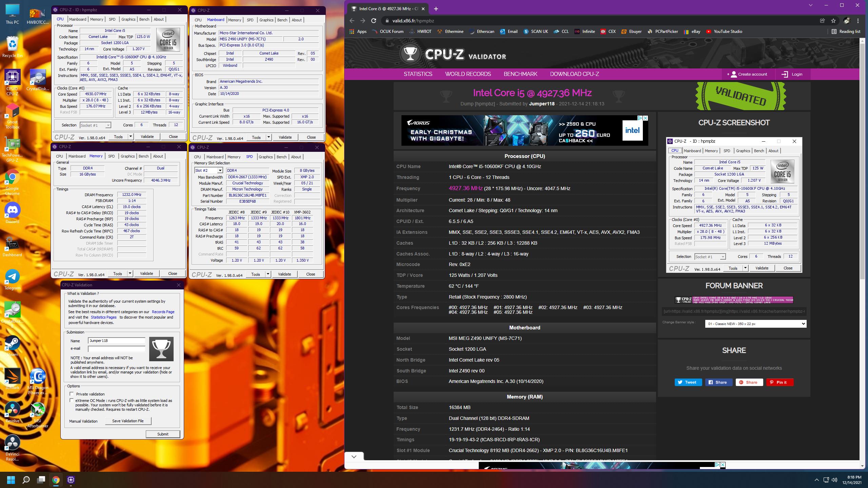
Task: Click the Save Validation File button
Action: (x=128, y=421)
